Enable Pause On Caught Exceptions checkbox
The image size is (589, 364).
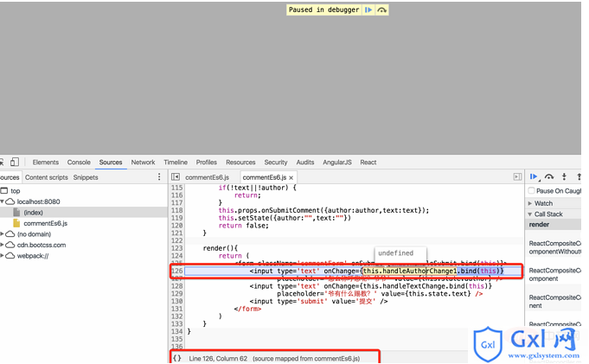pos(532,190)
